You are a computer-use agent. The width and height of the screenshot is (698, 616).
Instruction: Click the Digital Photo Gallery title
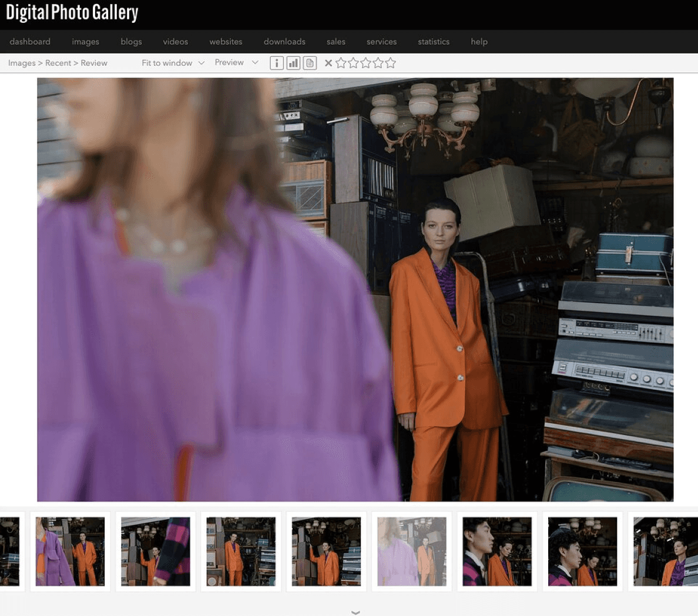click(72, 12)
